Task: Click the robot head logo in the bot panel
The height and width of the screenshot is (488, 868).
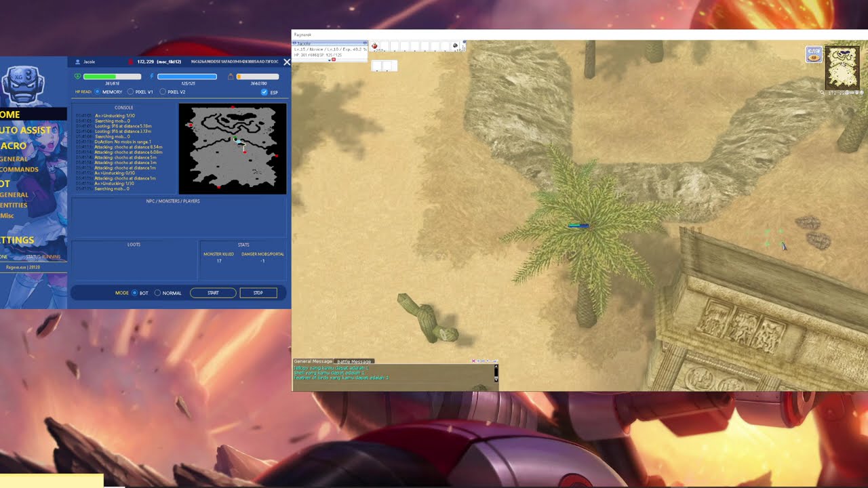Action: tap(23, 83)
